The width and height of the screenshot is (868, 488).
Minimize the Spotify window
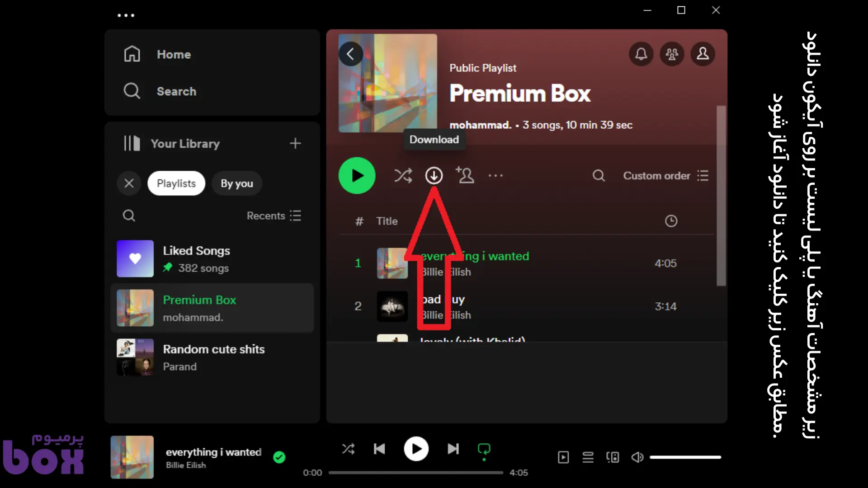(647, 10)
